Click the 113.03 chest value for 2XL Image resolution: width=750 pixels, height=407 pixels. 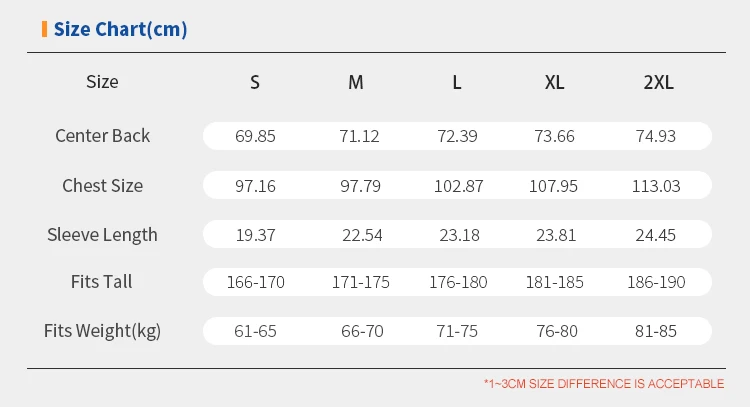click(656, 186)
